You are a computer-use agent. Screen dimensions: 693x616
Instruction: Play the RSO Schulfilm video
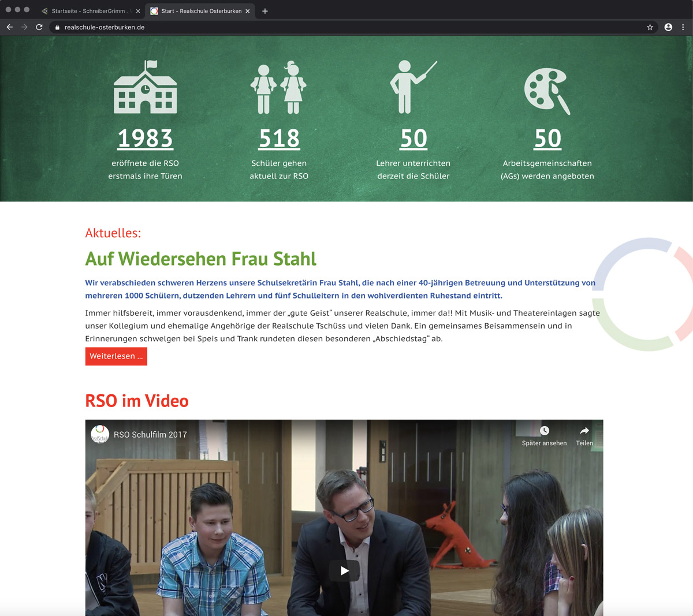click(x=344, y=571)
